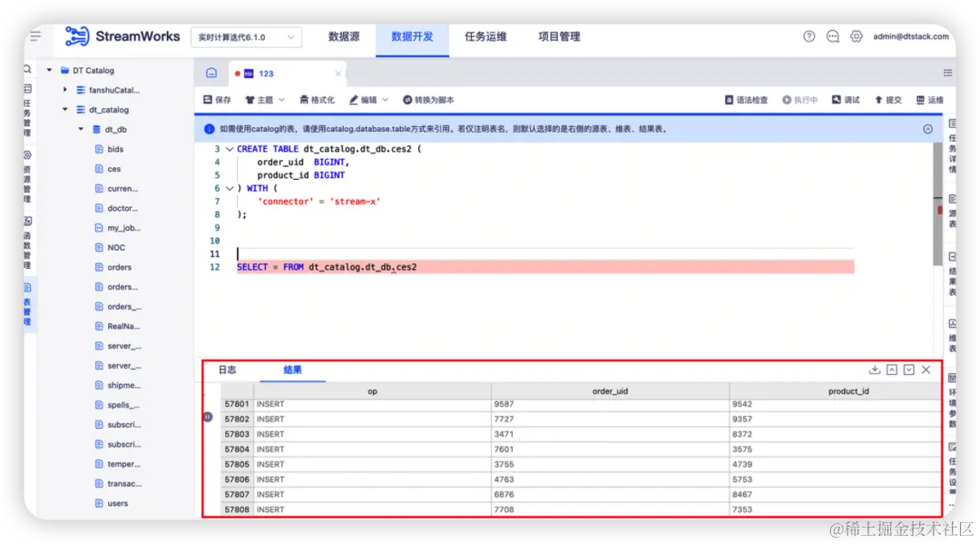Click 提交 submit button
Image resolution: width=980 pixels, height=544 pixels.
tap(887, 99)
